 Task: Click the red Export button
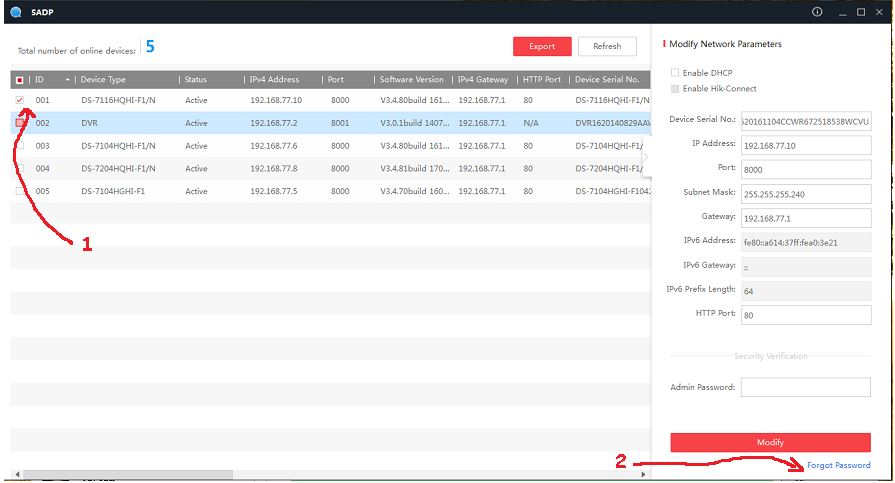[x=542, y=46]
